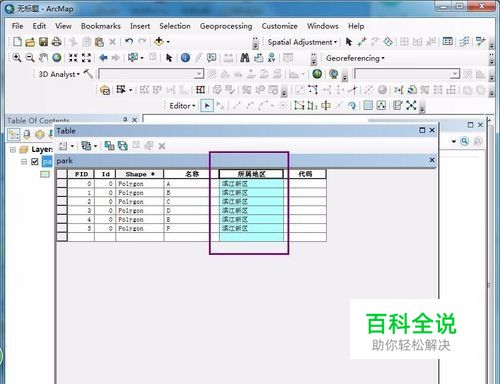This screenshot has width=500, height=384.
Task: Open the View menu
Action: point(63,26)
